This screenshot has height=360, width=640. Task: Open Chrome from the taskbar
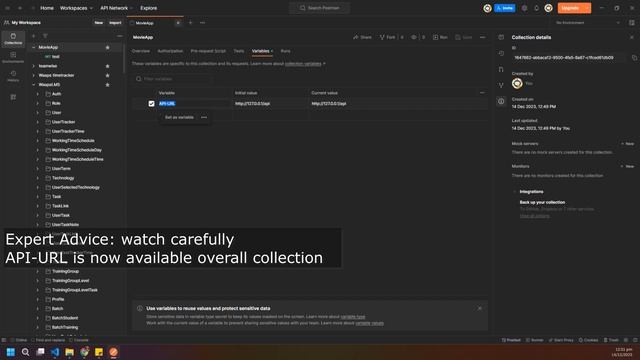click(84, 352)
